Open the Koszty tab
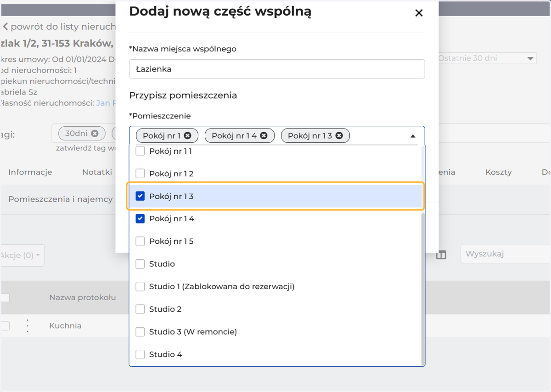The image size is (551, 392). click(499, 172)
